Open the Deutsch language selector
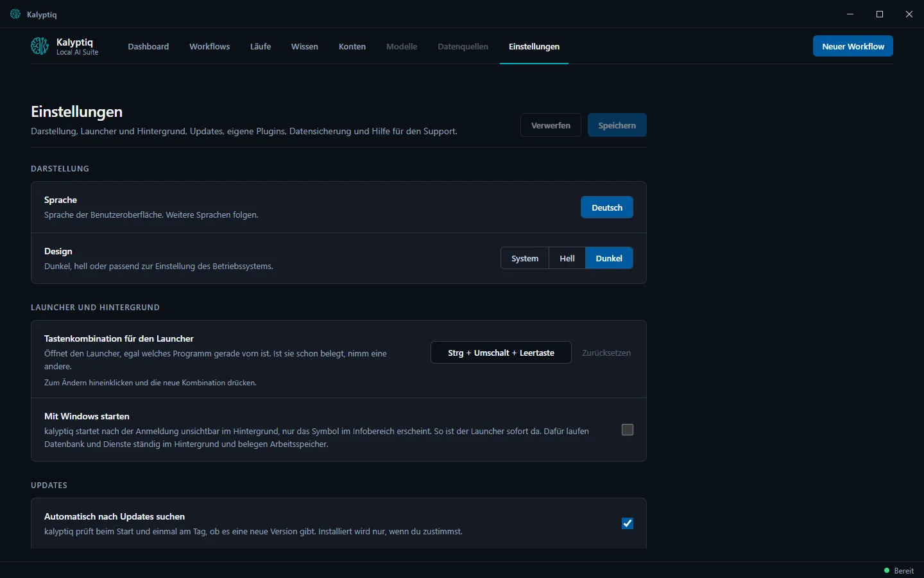 pyautogui.click(x=607, y=207)
